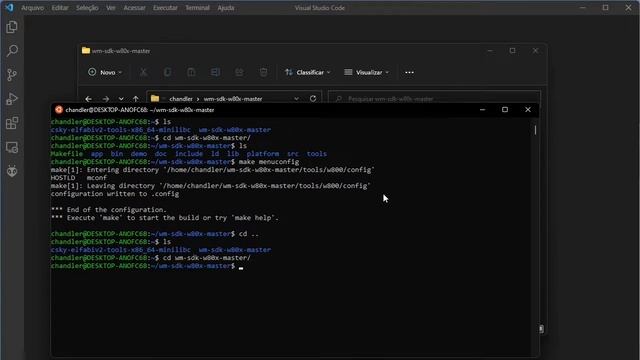This screenshot has height=360, width=640.
Task: Expand the address bar history dropdown
Action: (296, 99)
